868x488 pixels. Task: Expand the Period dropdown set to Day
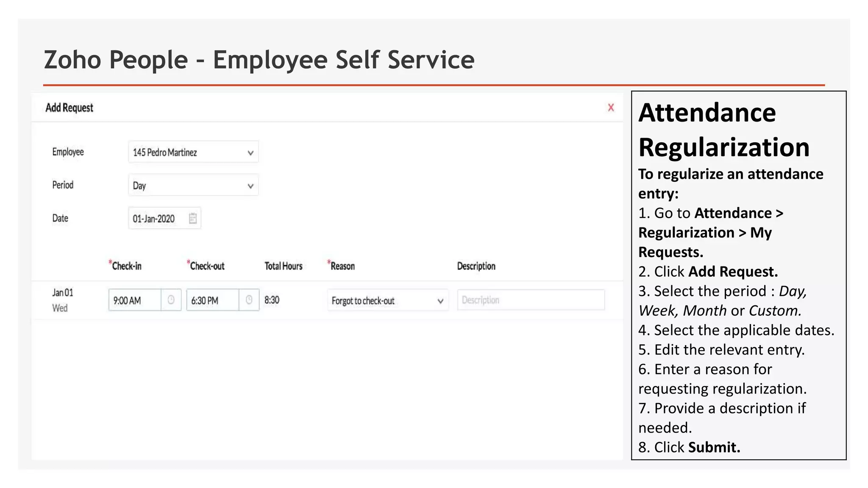tap(193, 185)
